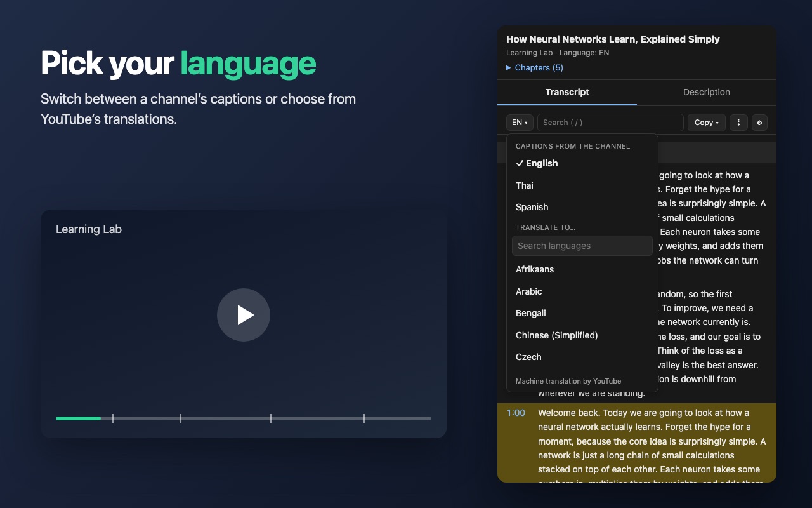Translate transcript to Arabic
Viewport: 812px width, 508px height.
[x=582, y=291]
